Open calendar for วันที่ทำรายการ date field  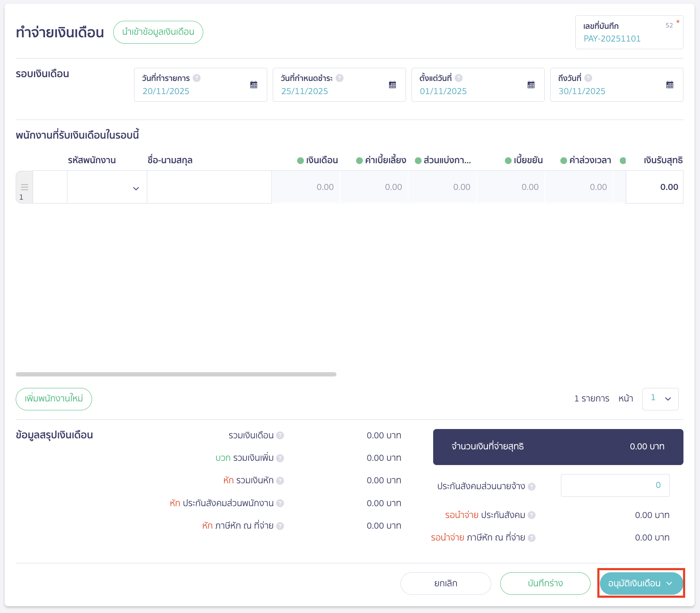click(254, 85)
